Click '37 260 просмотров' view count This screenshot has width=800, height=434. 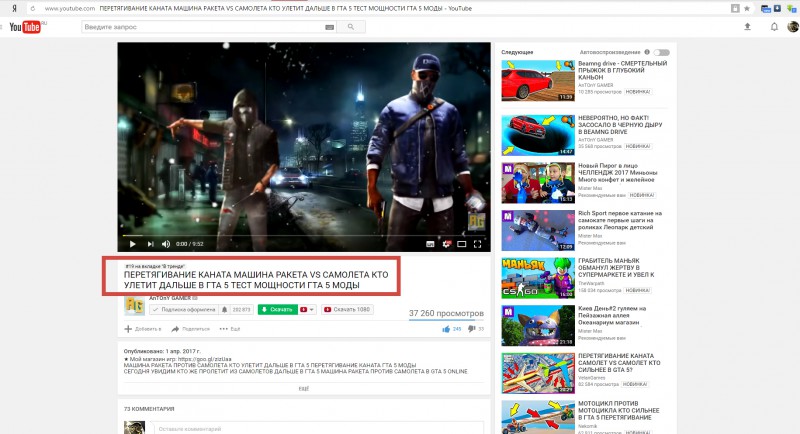pyautogui.click(x=446, y=313)
